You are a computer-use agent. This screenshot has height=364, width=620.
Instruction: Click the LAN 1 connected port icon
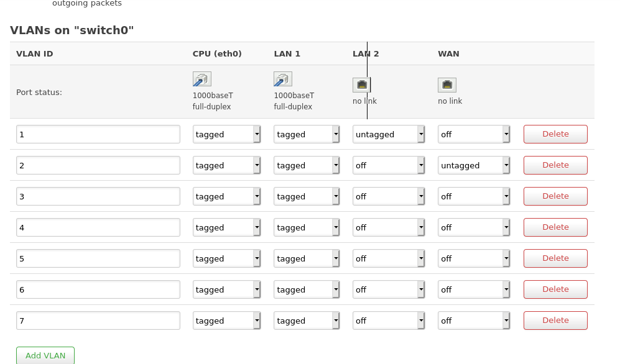pos(283,79)
